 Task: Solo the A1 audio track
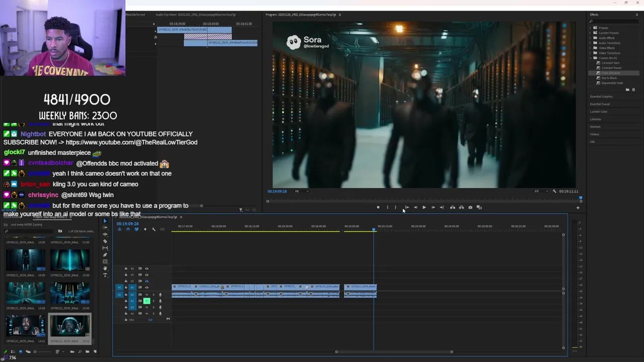[x=153, y=295]
